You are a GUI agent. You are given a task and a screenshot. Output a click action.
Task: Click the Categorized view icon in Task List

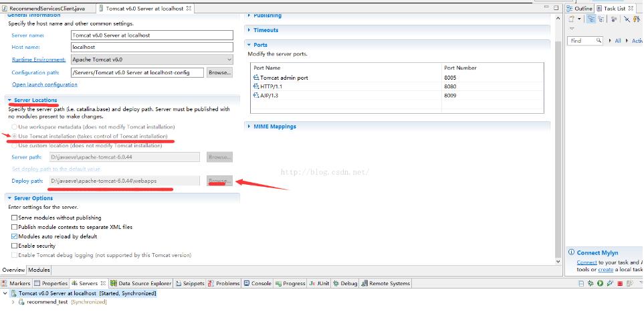591,19
